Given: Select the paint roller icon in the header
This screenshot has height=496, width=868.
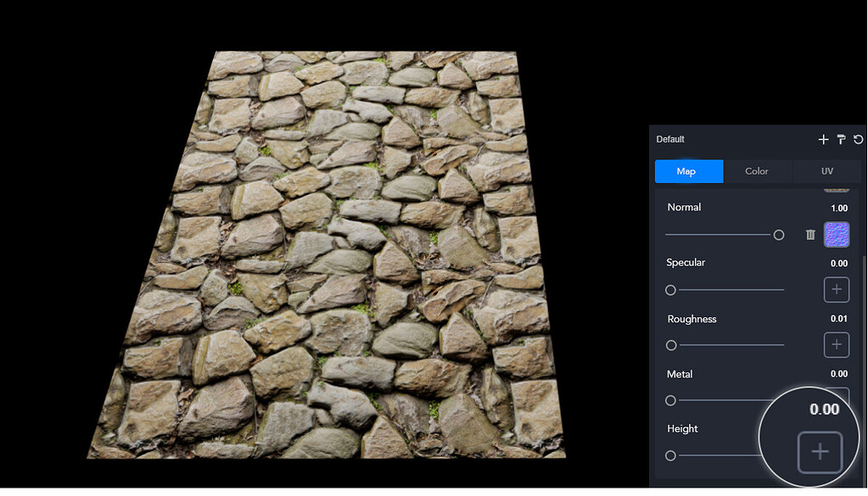Looking at the screenshot, I should [841, 139].
